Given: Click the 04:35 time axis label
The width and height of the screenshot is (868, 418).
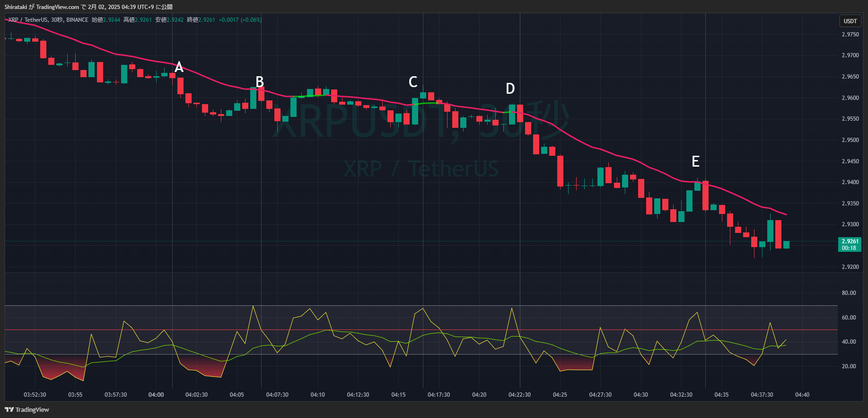Looking at the screenshot, I should click(721, 395).
